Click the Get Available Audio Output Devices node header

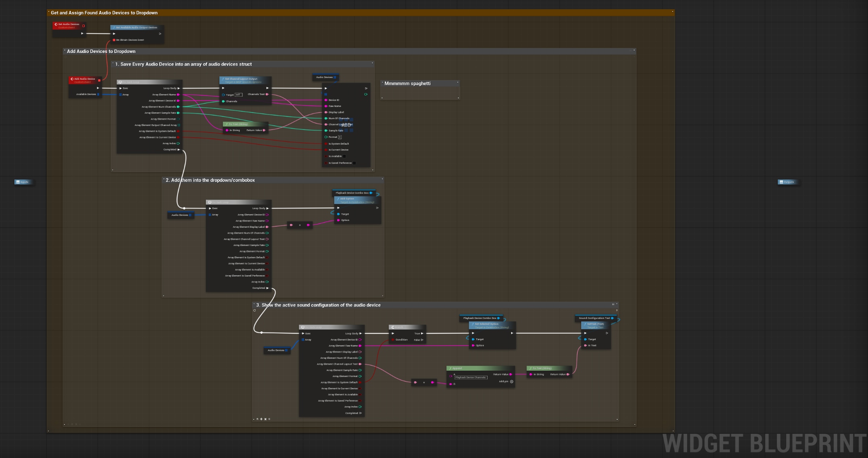click(x=137, y=27)
